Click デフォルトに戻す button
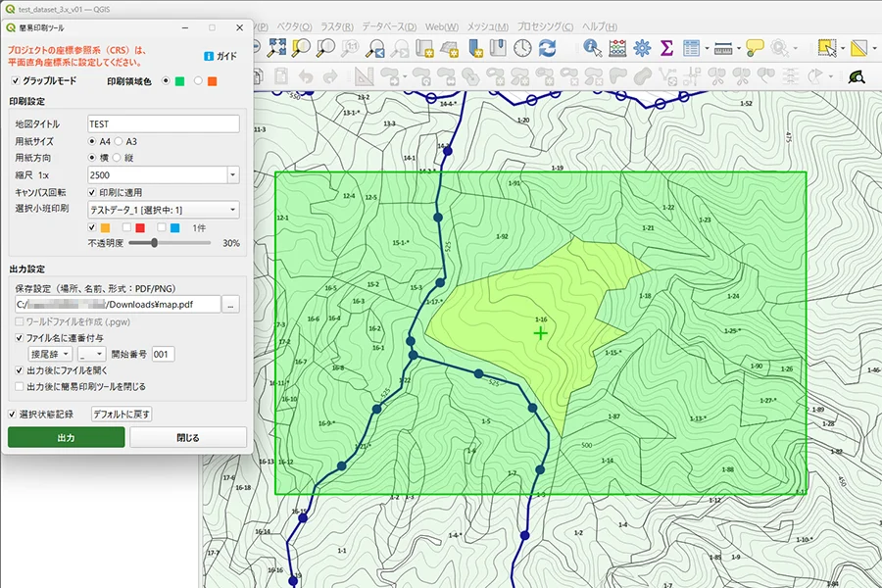882x588 pixels. click(122, 415)
